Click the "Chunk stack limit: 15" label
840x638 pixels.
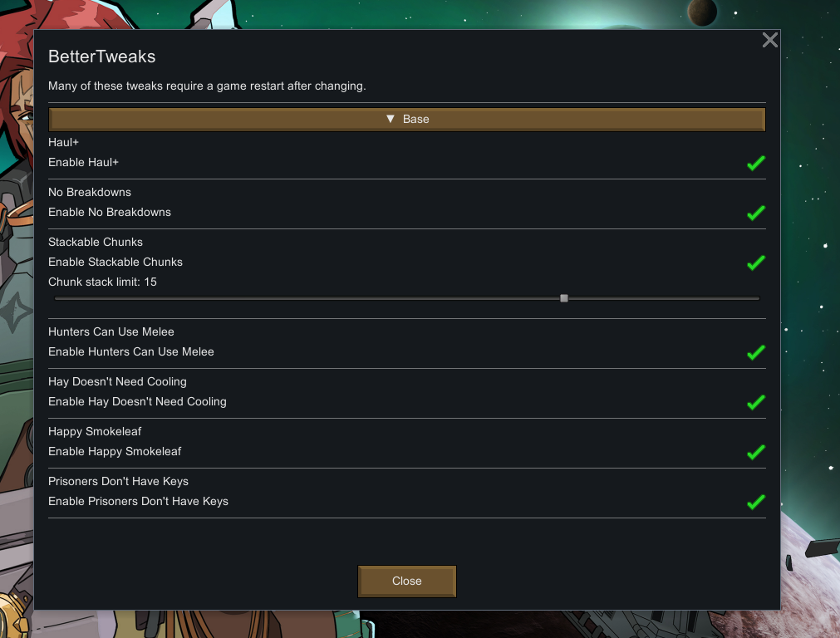coord(102,282)
